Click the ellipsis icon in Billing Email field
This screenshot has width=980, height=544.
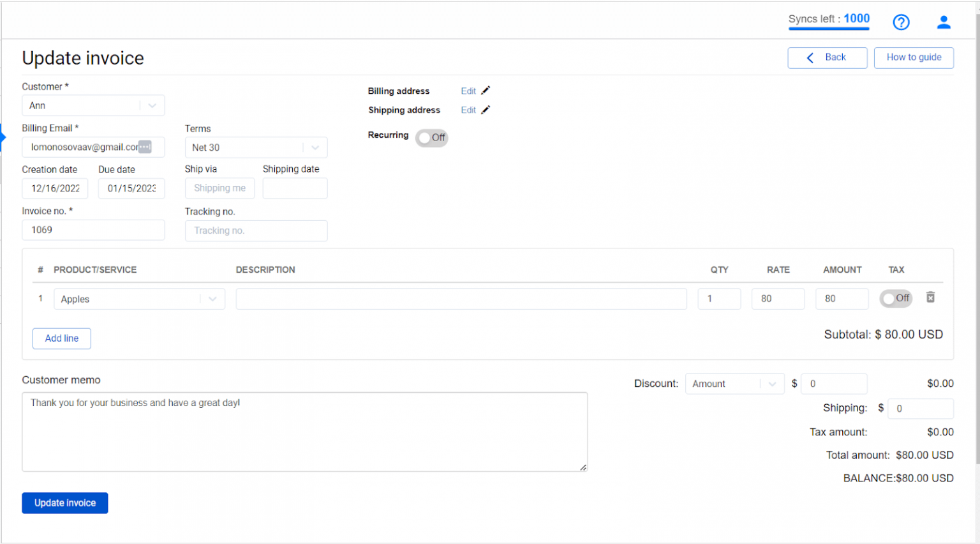point(145,147)
